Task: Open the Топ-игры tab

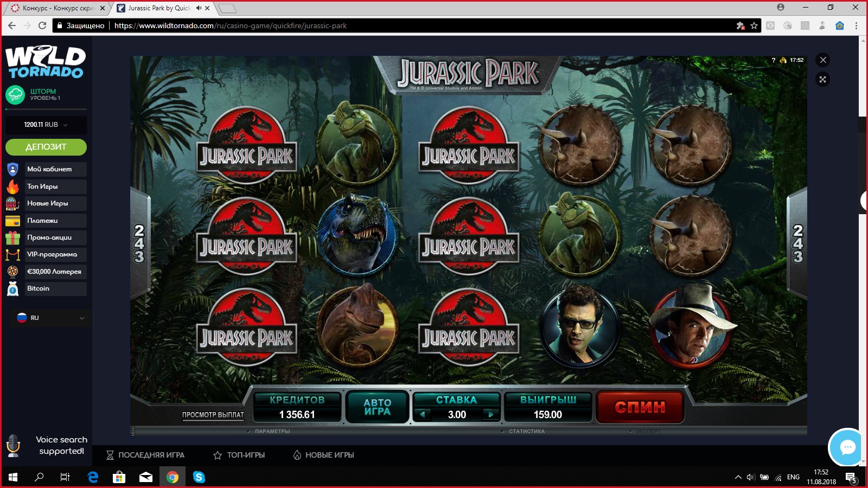Action: 239,455
